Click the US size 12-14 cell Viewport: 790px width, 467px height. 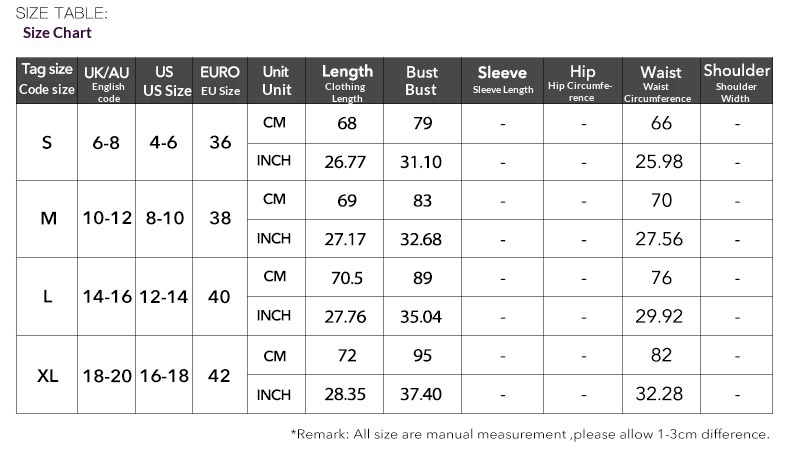165,297
